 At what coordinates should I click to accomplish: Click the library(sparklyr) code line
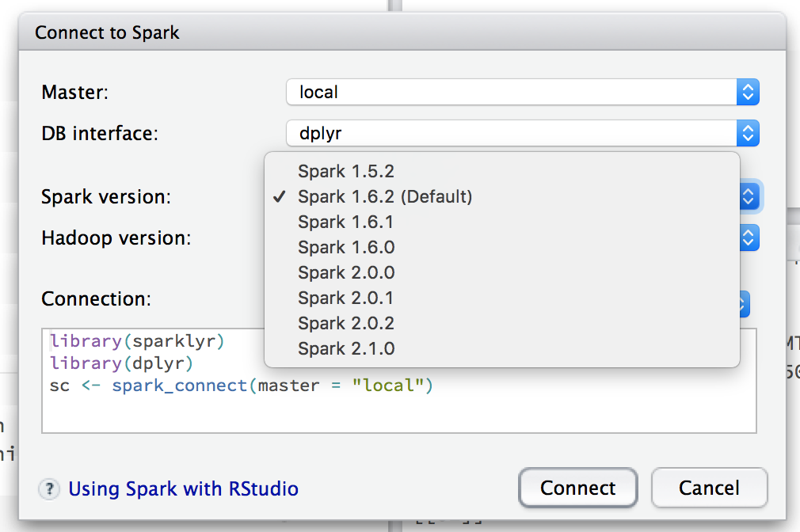coord(137,341)
